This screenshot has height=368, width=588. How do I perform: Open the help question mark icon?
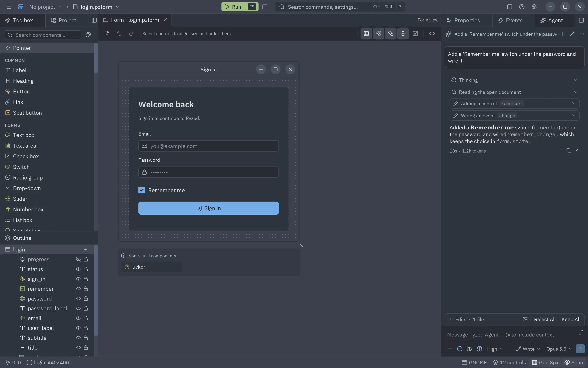tap(522, 7)
